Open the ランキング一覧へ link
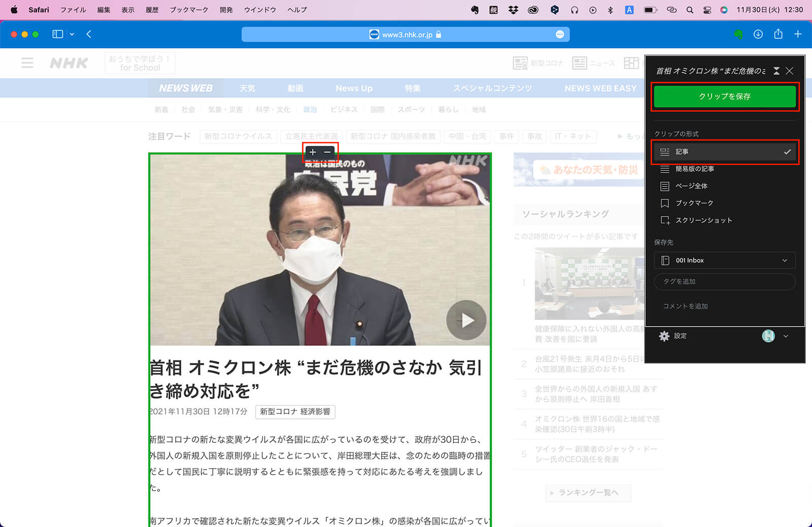This screenshot has height=527, width=812. pos(588,493)
